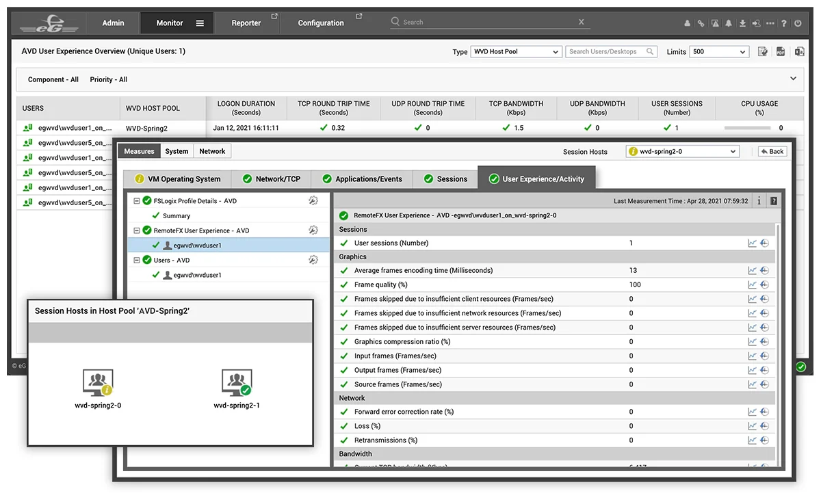
Task: Open the Type WVD Host Pool dropdown
Action: (517, 51)
